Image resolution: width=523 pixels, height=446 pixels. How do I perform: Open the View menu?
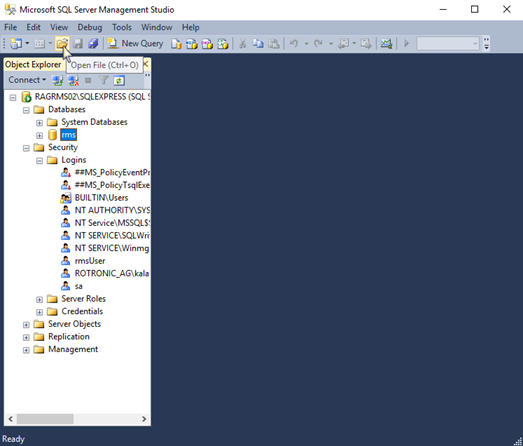click(x=59, y=27)
